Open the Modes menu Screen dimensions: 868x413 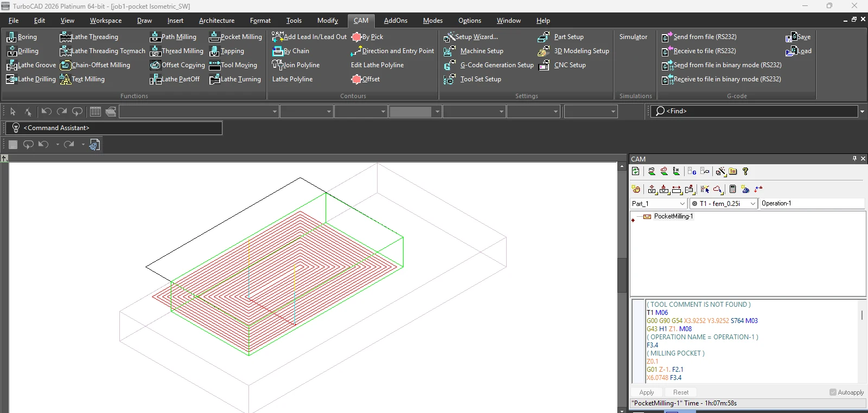pyautogui.click(x=433, y=21)
